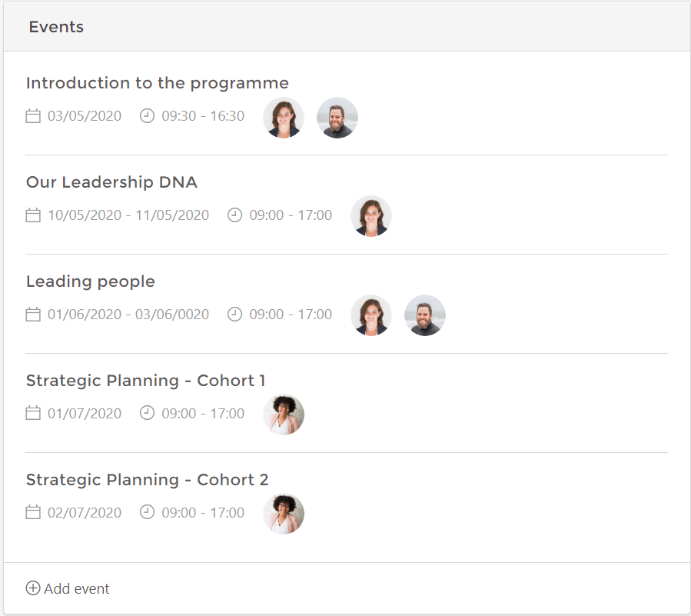Click clock icon in Our Leadership DNA row

pos(235,215)
